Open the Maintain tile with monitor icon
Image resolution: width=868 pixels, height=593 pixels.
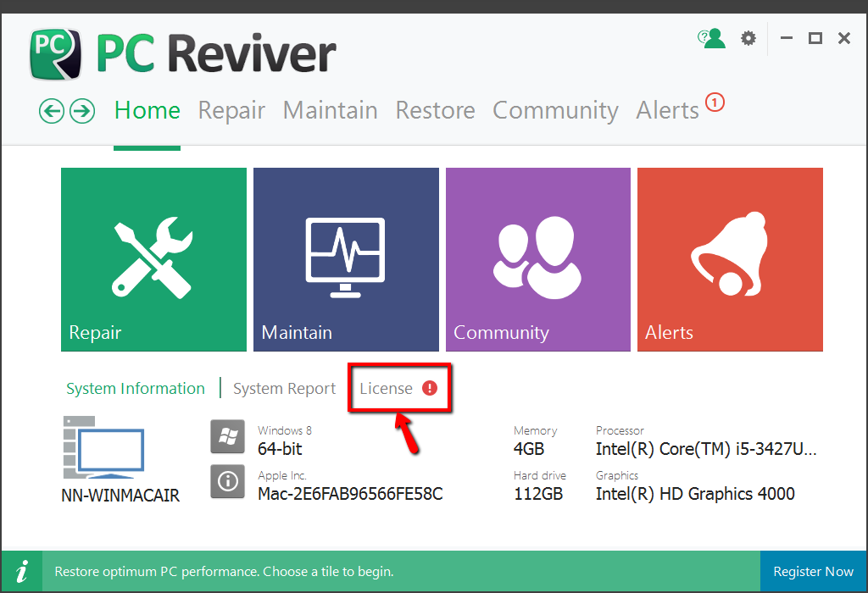point(346,259)
